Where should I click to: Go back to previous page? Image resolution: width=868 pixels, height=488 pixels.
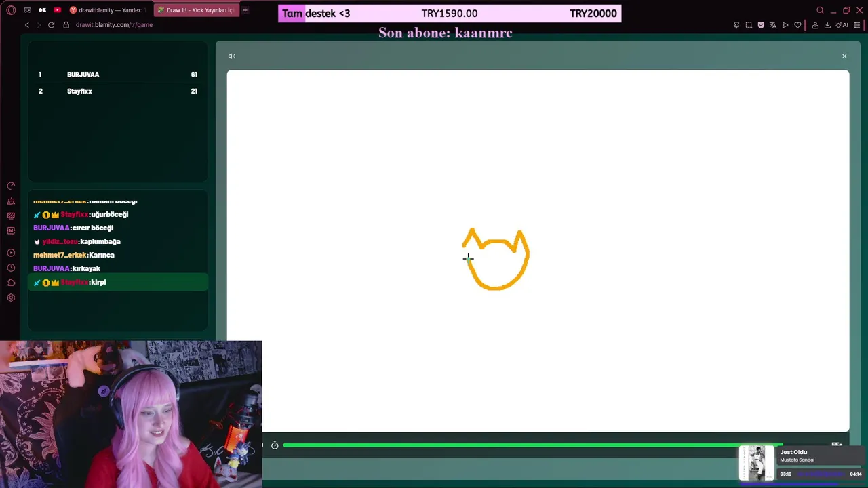[26, 25]
